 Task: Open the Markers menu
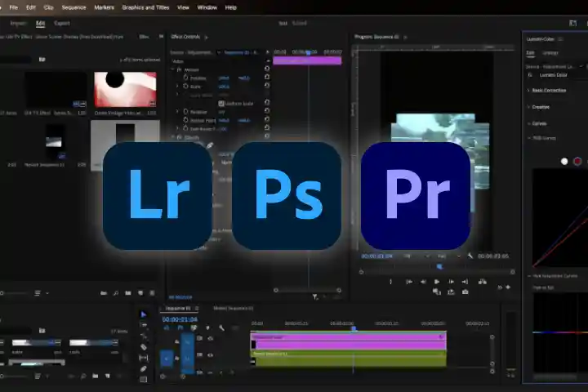104,7
